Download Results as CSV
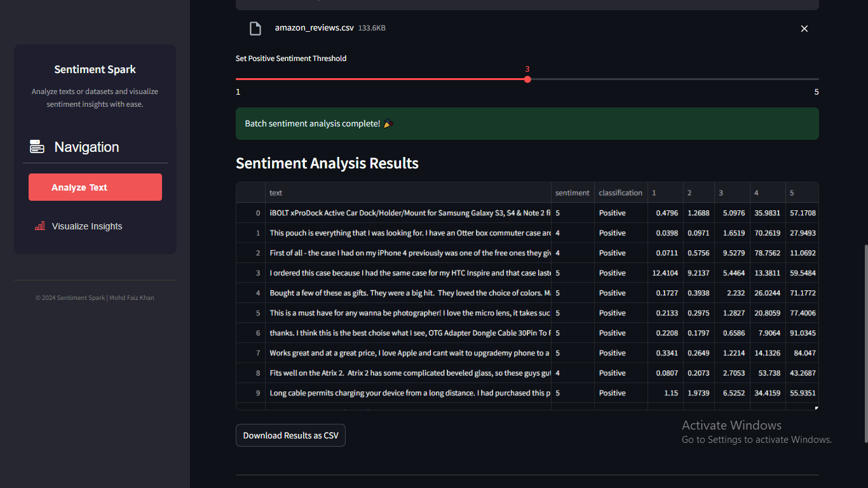868x488 pixels. click(x=290, y=435)
